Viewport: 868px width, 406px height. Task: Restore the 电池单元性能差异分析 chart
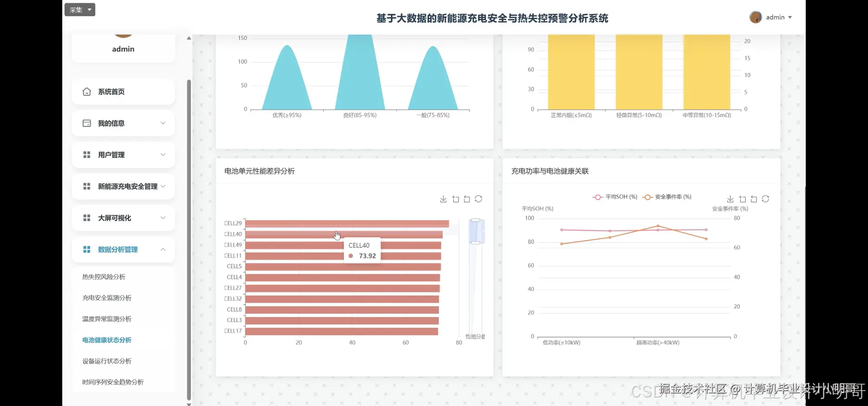[479, 199]
